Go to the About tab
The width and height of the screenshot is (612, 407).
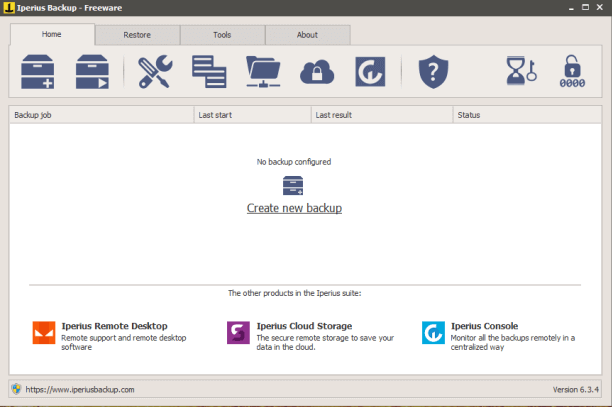click(x=307, y=35)
